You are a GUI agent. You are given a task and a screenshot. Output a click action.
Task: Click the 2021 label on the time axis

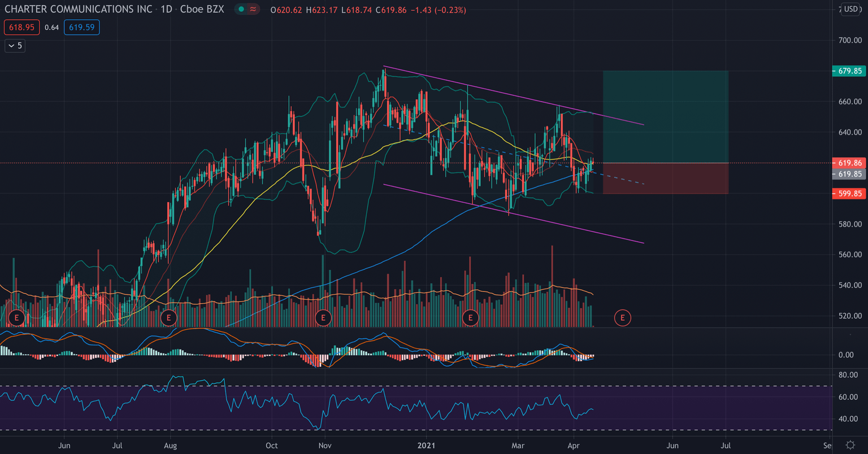point(426,446)
